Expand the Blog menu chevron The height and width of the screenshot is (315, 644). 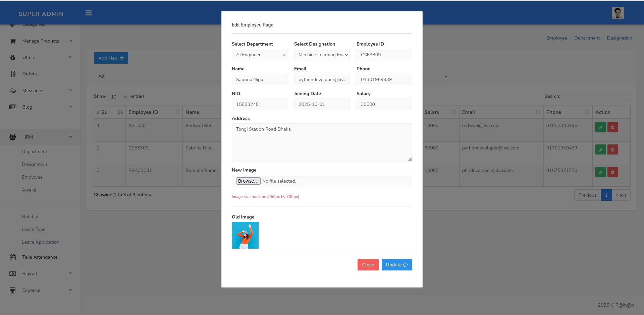(x=71, y=107)
